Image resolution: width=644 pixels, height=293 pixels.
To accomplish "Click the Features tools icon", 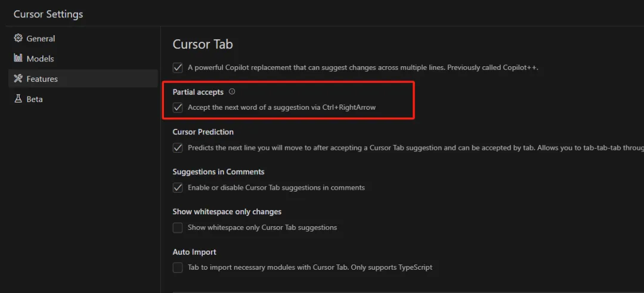I will [18, 79].
